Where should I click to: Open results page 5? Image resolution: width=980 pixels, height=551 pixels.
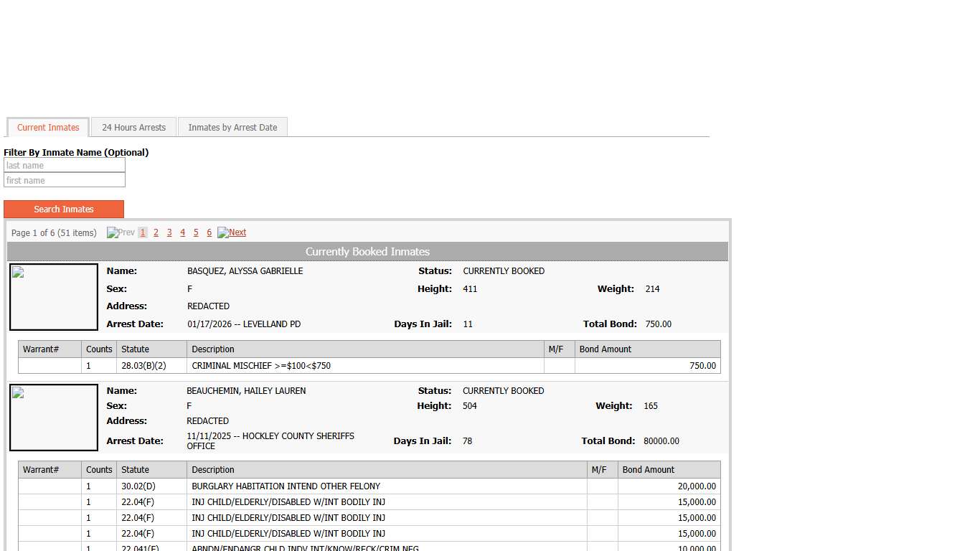(x=196, y=232)
